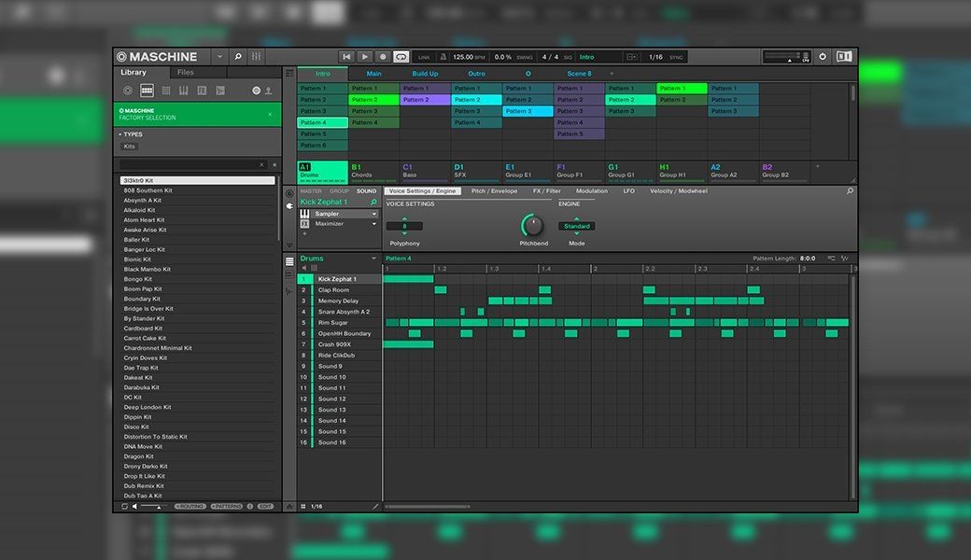Click the Play button in transport
This screenshot has width=971, height=560.
(x=365, y=57)
